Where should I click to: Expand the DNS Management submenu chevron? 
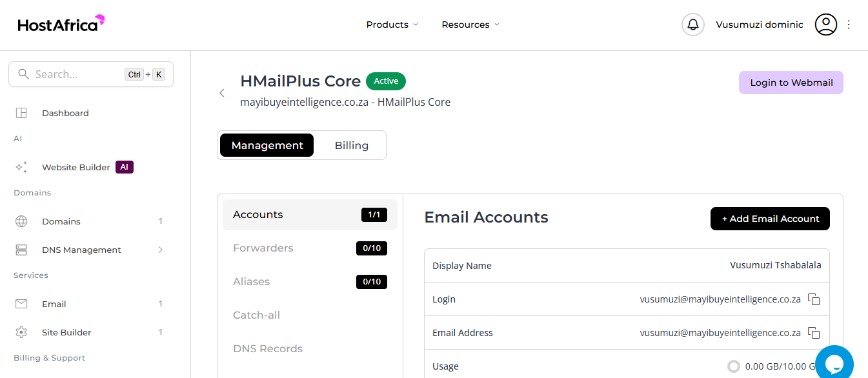click(x=160, y=250)
